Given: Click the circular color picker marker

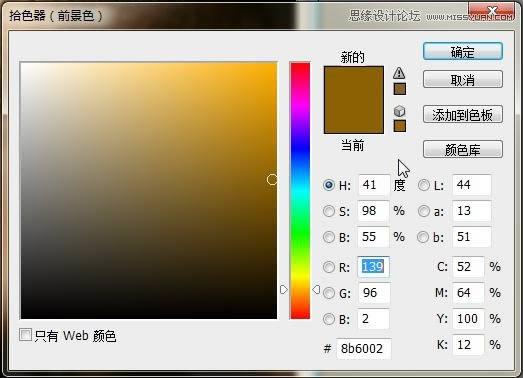Looking at the screenshot, I should pyautogui.click(x=272, y=179).
